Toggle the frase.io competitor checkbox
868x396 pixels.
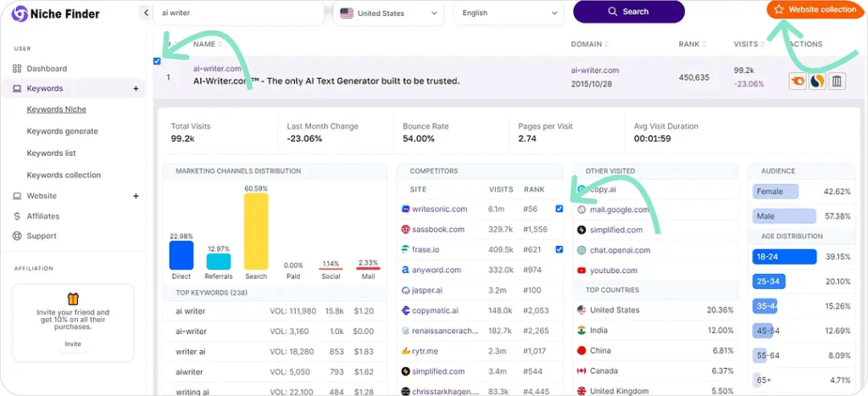pos(559,249)
